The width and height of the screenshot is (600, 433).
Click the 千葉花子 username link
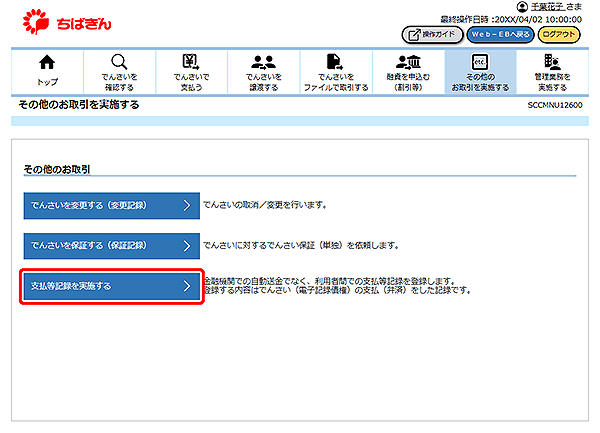pyautogui.click(x=549, y=7)
